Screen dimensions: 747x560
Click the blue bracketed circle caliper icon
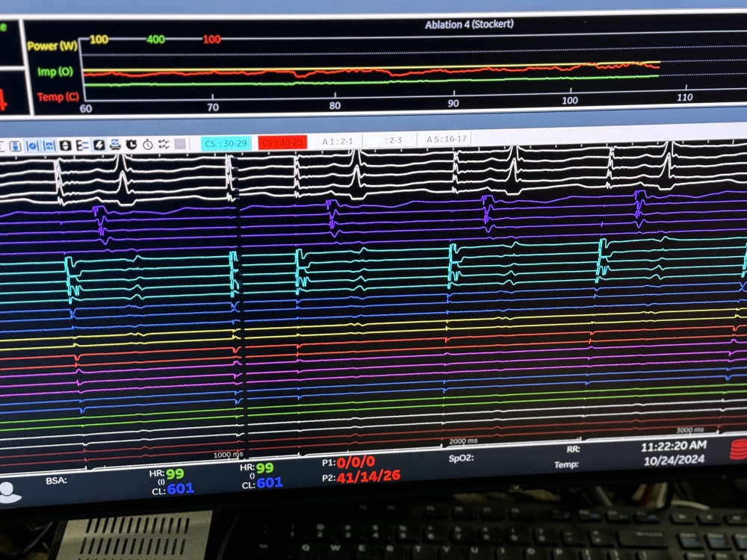click(x=32, y=146)
